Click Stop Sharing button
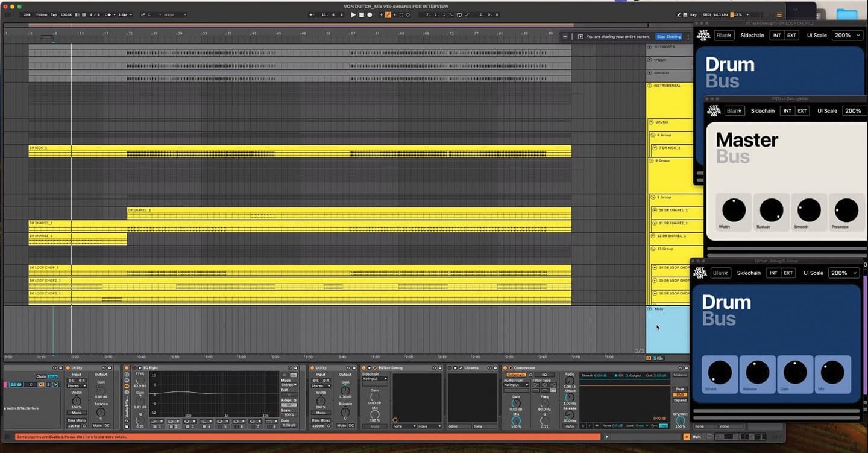The height and width of the screenshot is (453, 868). (668, 37)
